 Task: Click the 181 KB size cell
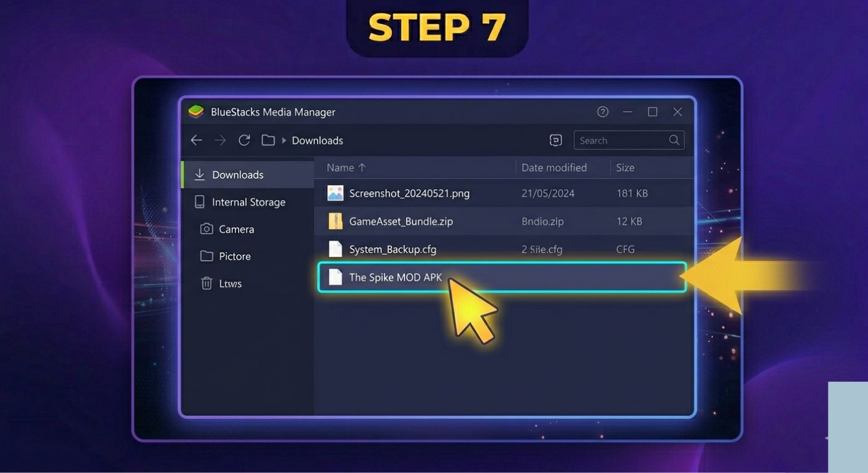tap(632, 193)
